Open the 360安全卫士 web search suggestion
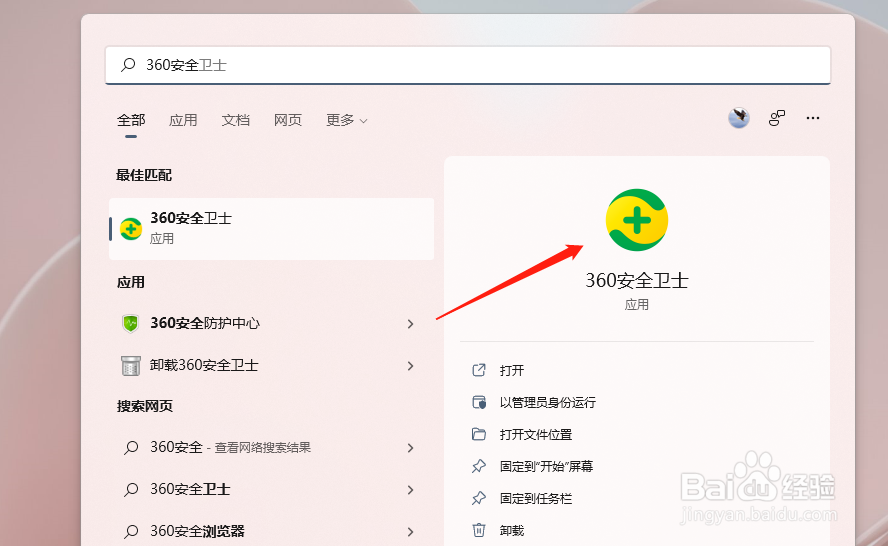Viewport: 888px width, 546px height. pyautogui.click(x=271, y=489)
